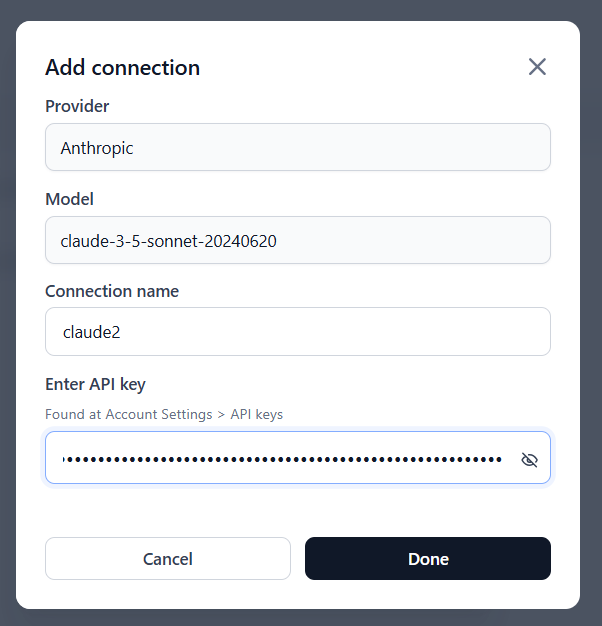Click the Connection name input field
This screenshot has width=602, height=626.
pos(297,331)
